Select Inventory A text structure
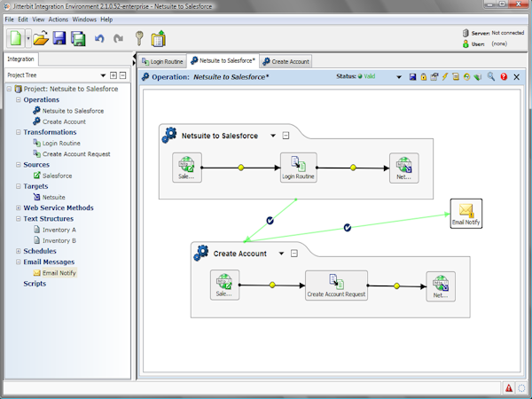 [x=55, y=230]
